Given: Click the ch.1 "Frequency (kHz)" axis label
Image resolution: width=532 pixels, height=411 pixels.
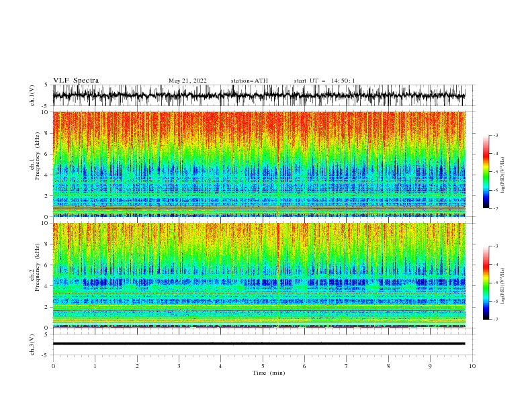Looking at the screenshot, I should (x=38, y=154).
